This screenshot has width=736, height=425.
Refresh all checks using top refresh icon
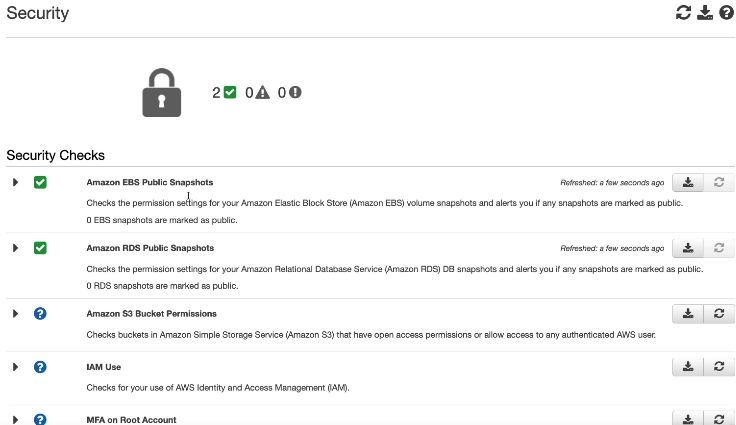pyautogui.click(x=683, y=13)
